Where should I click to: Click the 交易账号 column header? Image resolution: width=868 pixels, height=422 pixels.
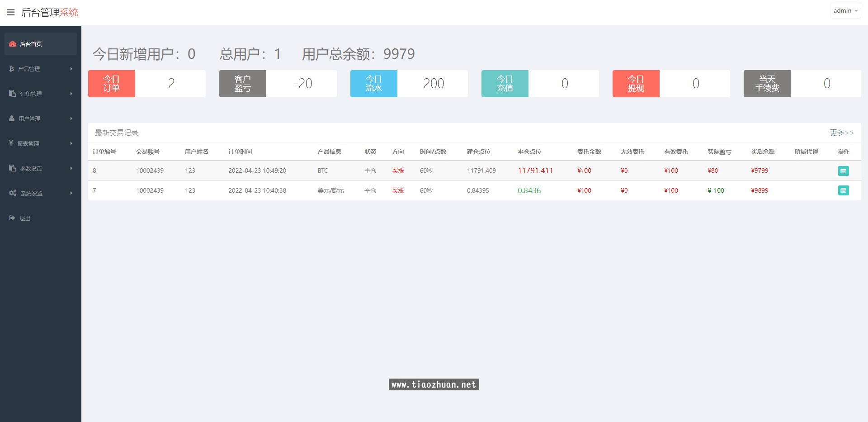click(148, 152)
